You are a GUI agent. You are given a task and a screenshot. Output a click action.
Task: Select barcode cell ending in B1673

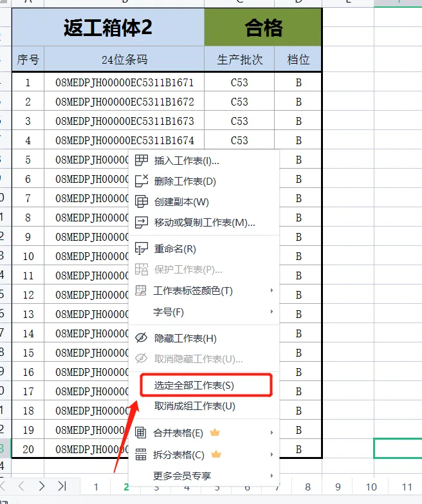click(x=124, y=121)
